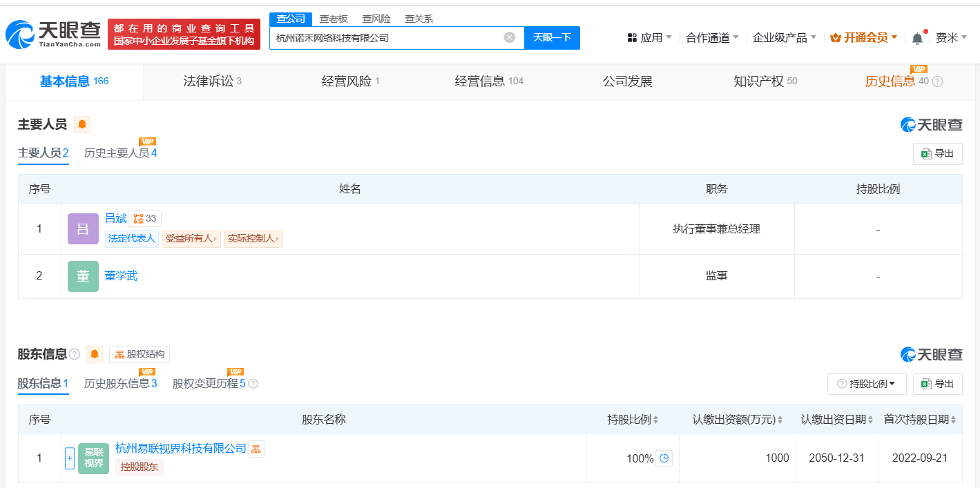Sort by 首次持股日期 column
Screen dimensions: 980x488
(x=920, y=419)
